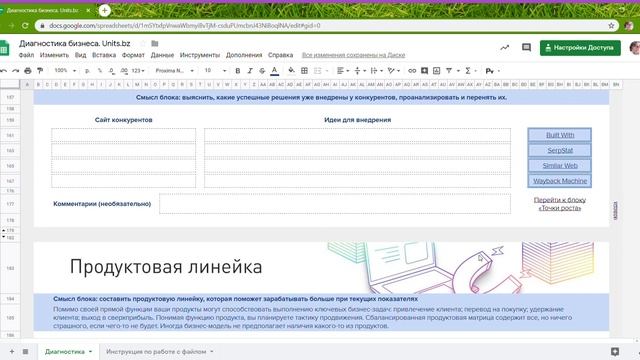Open the input tools (P) menu
The width and height of the screenshot is (640, 360).
point(493,71)
